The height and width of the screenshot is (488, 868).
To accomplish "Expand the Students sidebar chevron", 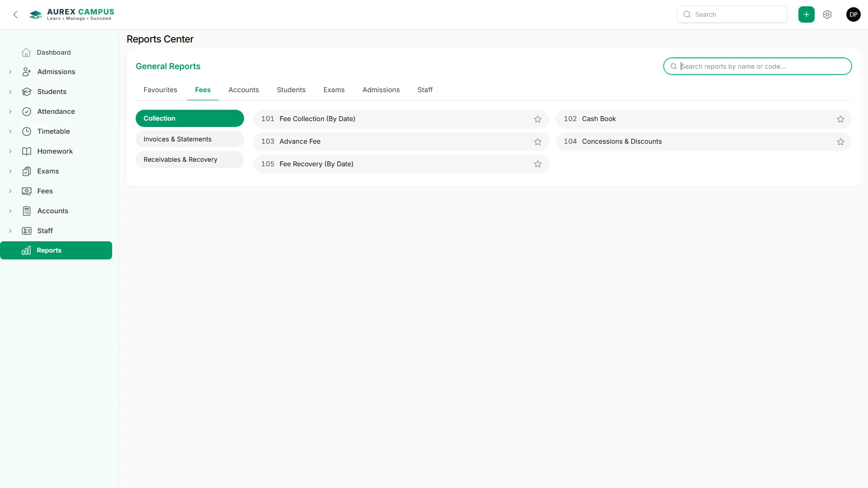I will (x=10, y=92).
